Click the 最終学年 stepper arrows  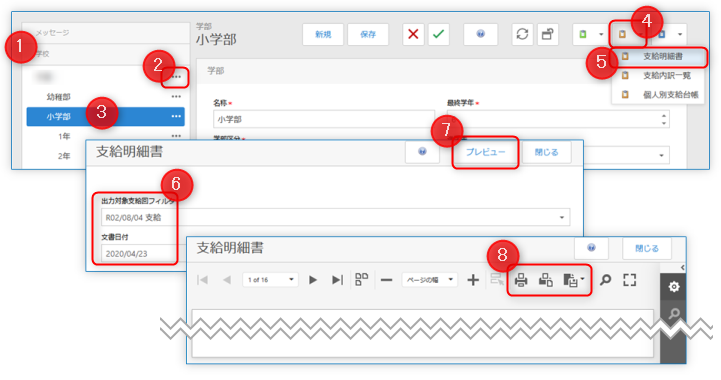coord(664,120)
